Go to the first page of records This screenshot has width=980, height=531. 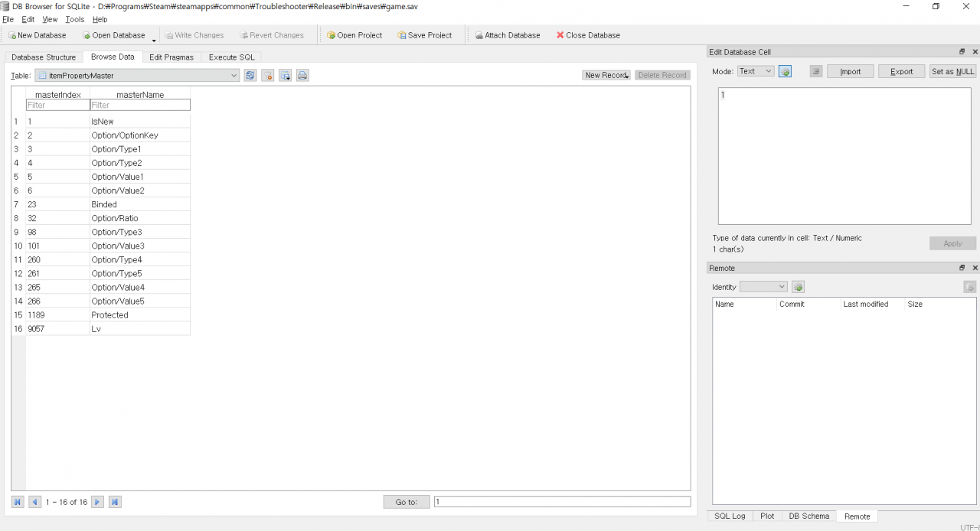point(18,502)
